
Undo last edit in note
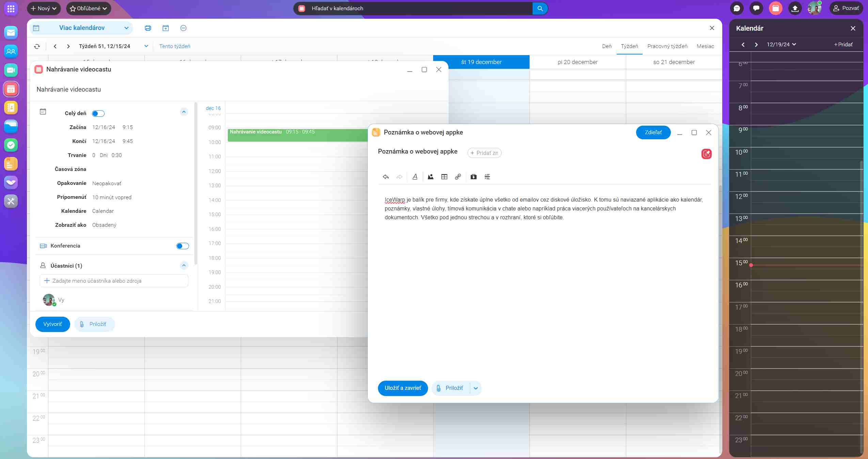click(x=385, y=177)
